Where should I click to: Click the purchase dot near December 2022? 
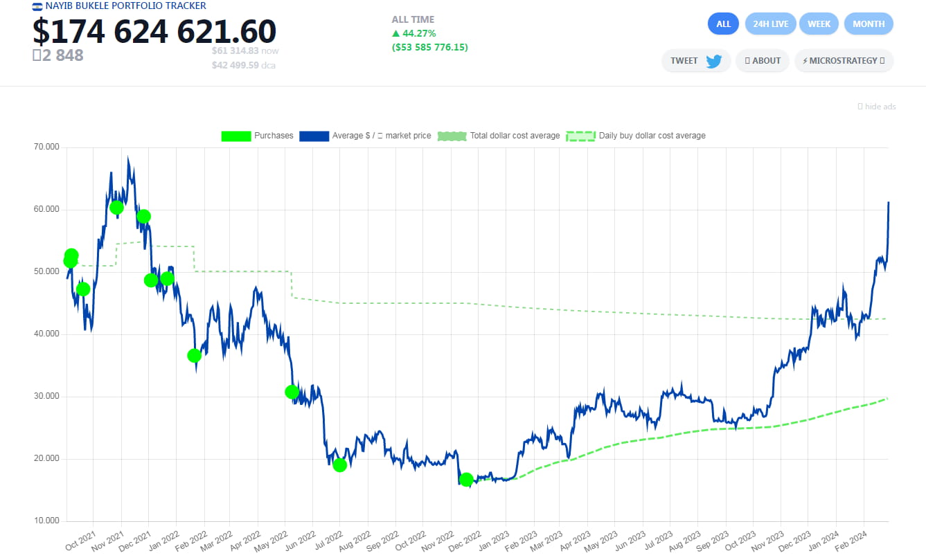coord(466,479)
